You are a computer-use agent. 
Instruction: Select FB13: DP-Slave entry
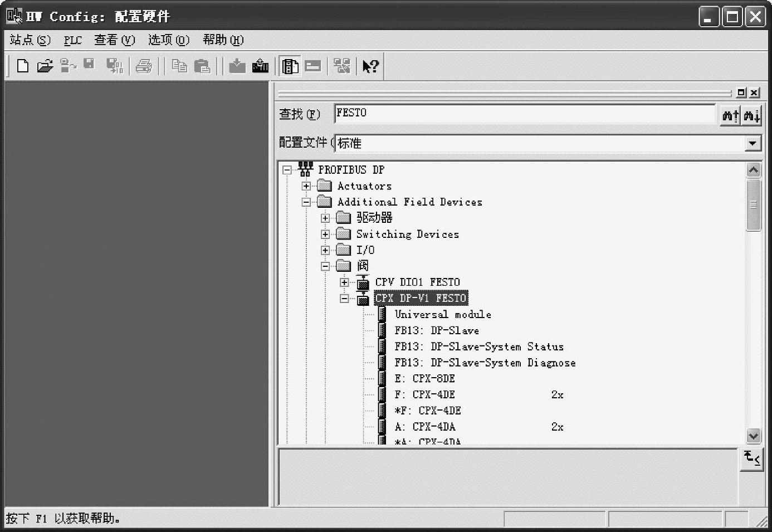(437, 330)
